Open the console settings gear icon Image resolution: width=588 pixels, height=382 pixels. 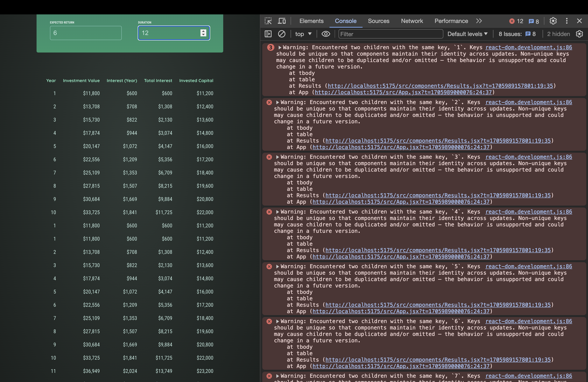[x=579, y=34]
